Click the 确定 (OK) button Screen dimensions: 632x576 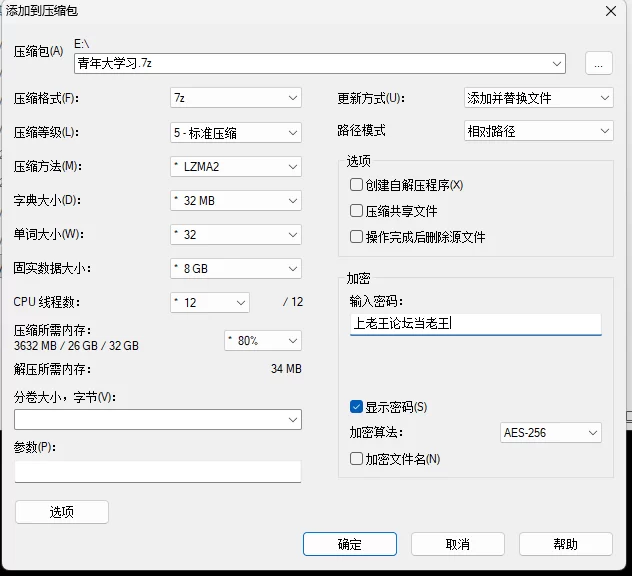[350, 544]
